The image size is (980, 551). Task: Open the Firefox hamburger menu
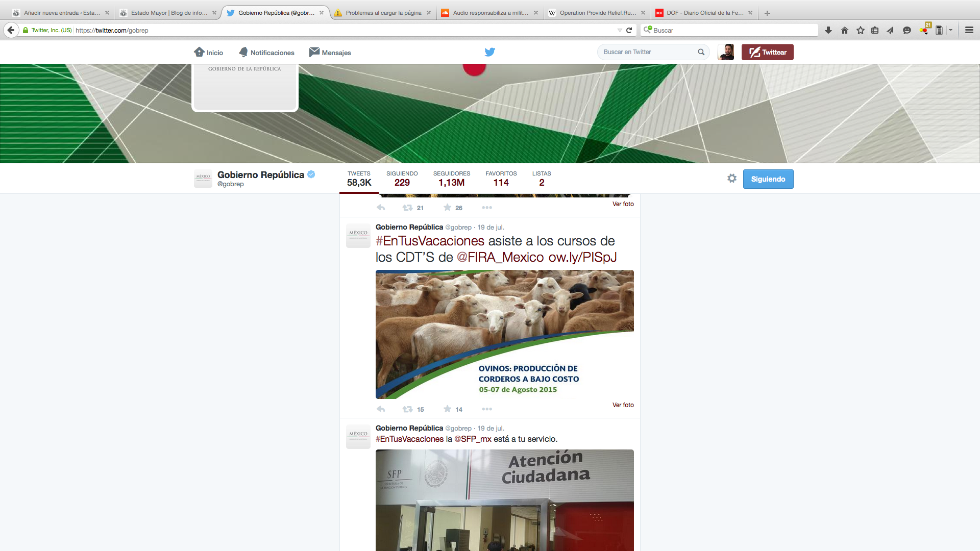pos(969,30)
